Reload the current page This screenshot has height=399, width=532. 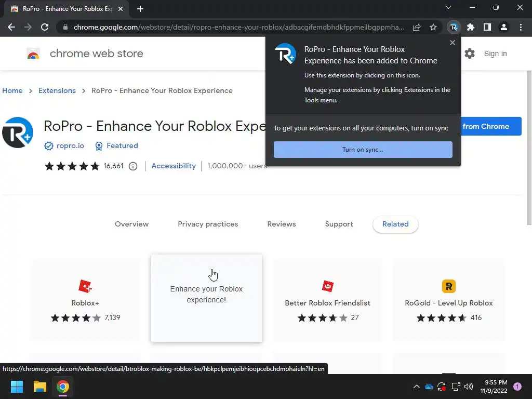pos(45,27)
